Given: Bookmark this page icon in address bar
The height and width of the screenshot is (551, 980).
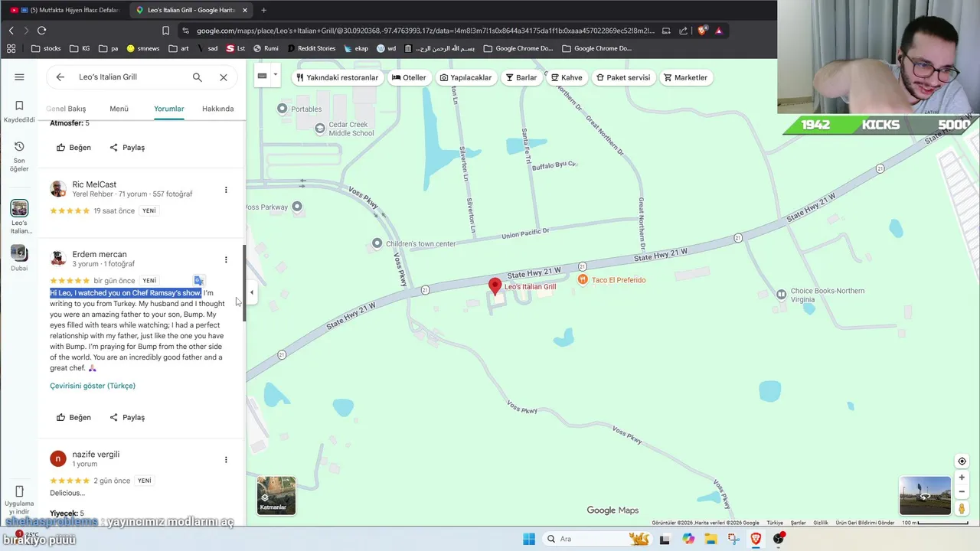Looking at the screenshot, I should [x=165, y=31].
